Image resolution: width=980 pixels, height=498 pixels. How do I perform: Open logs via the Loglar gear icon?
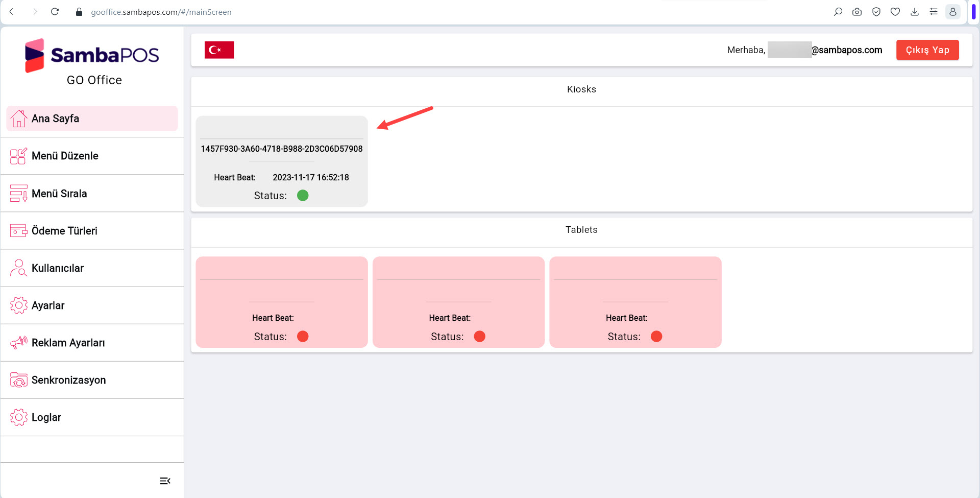(19, 417)
